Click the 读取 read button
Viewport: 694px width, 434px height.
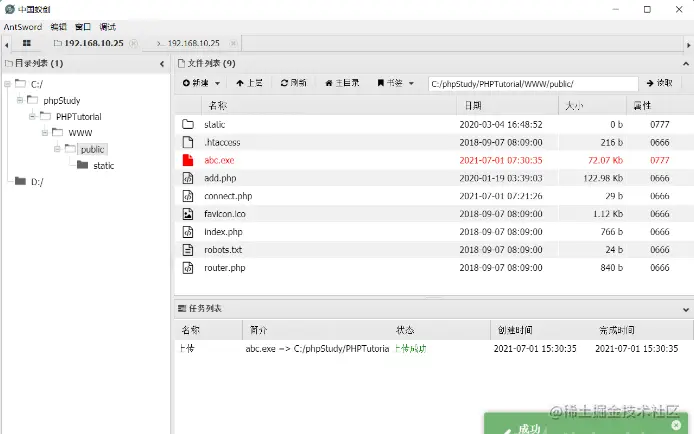click(659, 83)
